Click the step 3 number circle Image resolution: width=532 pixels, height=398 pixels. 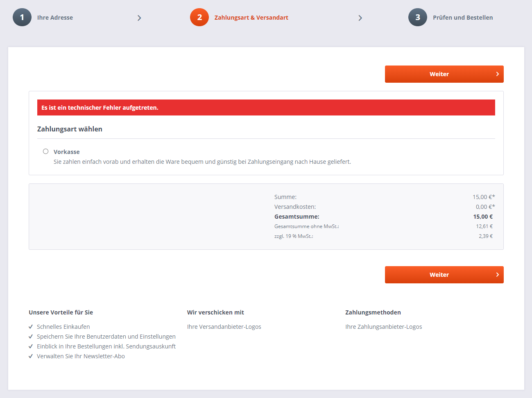418,17
